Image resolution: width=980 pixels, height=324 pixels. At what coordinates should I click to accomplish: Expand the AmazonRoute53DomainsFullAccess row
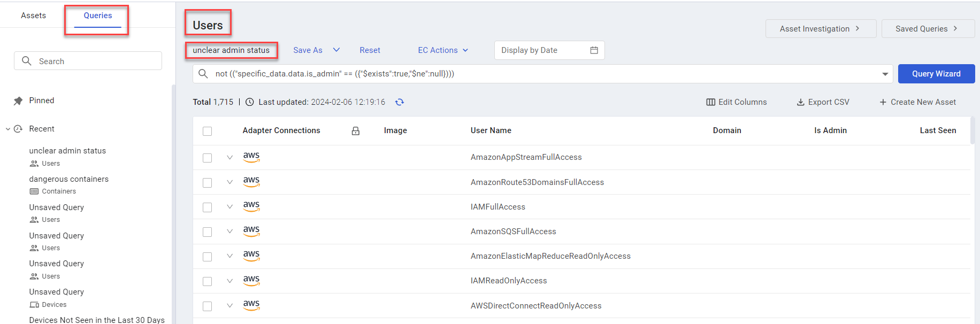click(229, 182)
